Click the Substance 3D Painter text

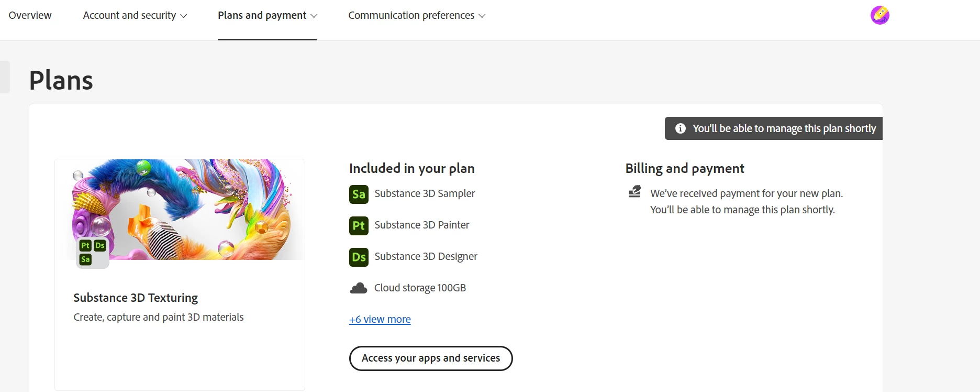click(x=422, y=225)
